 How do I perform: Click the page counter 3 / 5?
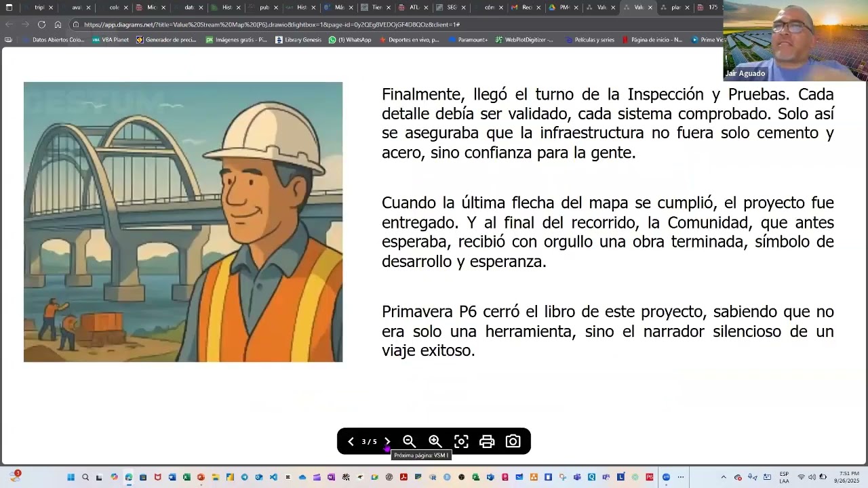(369, 441)
